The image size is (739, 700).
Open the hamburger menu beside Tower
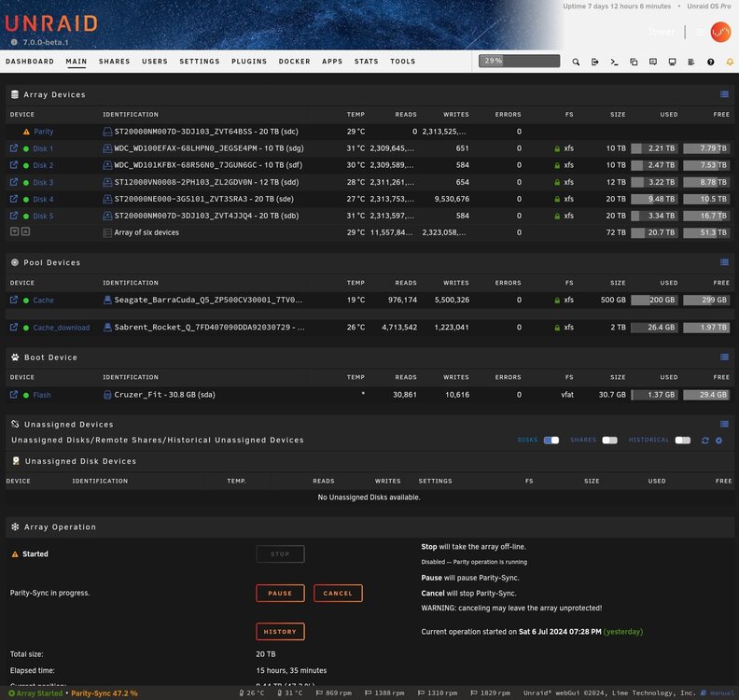[x=700, y=32]
